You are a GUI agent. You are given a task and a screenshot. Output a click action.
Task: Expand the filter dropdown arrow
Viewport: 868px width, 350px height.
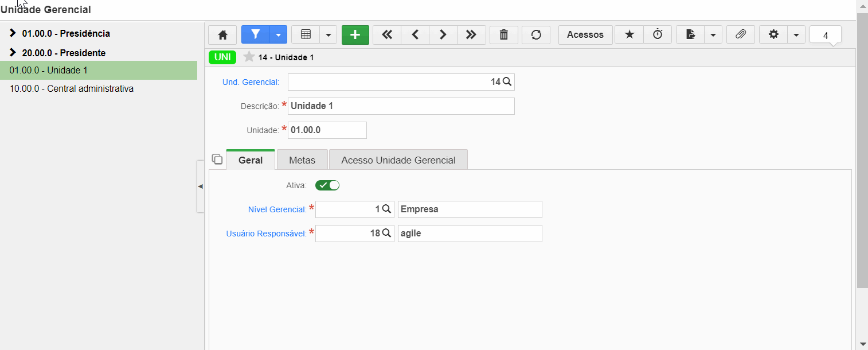[278, 35]
